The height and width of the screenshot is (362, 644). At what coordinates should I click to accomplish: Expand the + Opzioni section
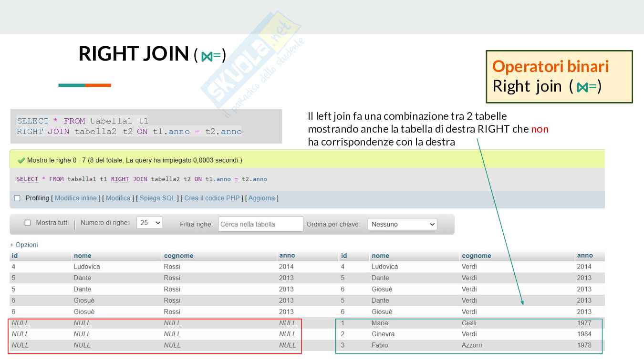point(24,245)
